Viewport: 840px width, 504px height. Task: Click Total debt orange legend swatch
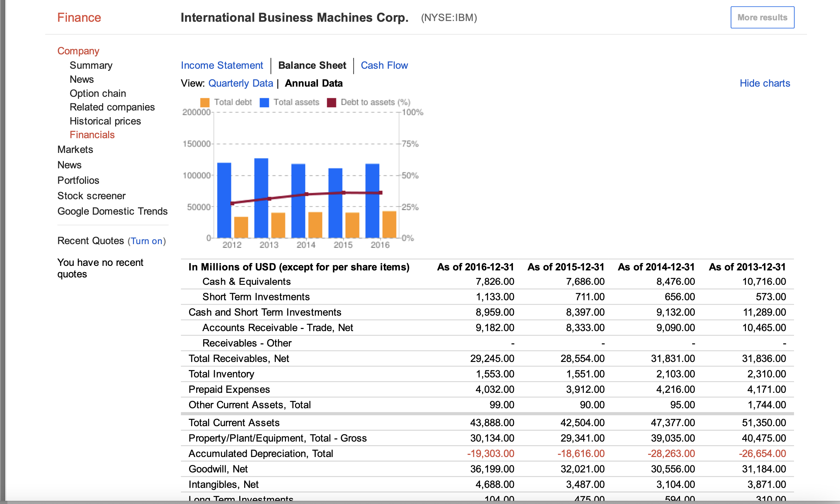[205, 102]
